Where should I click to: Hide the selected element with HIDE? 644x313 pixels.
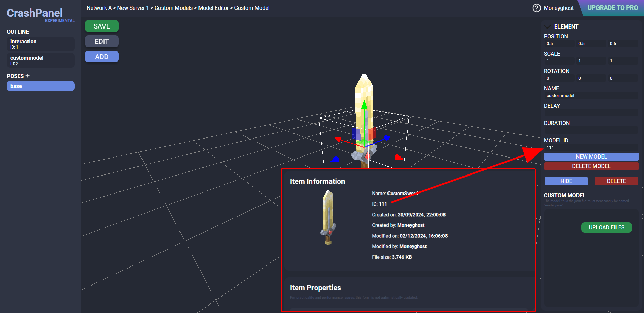[566, 181]
